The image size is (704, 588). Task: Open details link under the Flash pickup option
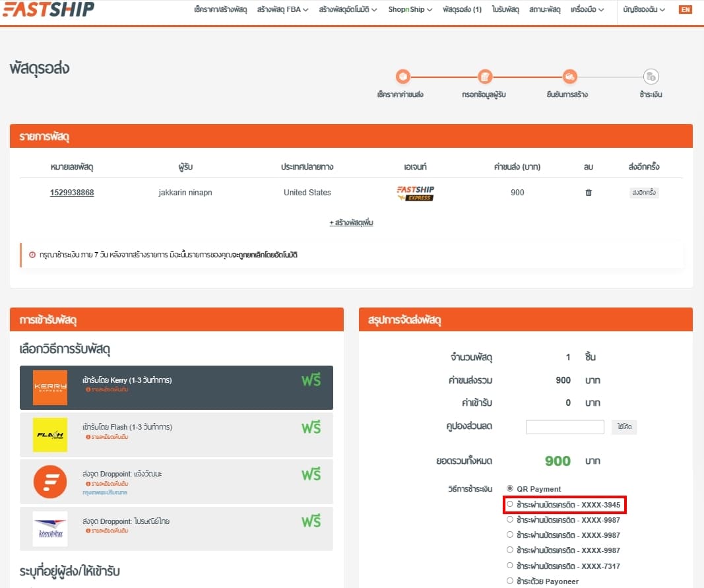point(107,437)
